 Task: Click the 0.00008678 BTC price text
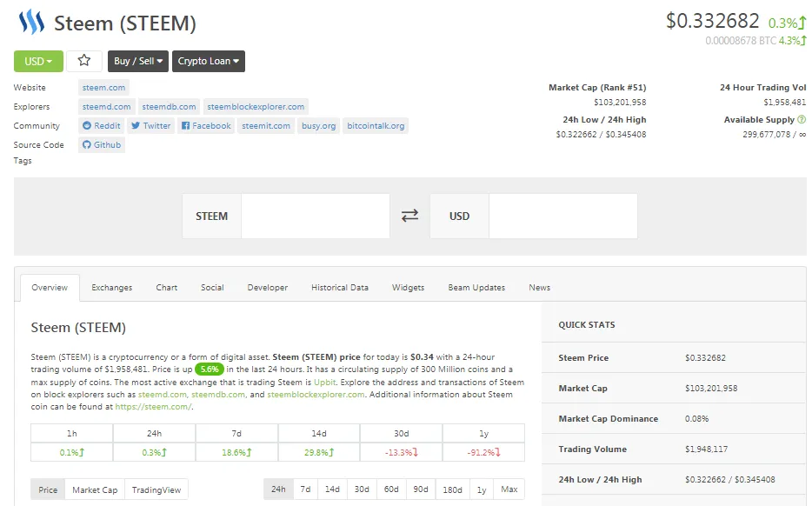pos(741,40)
